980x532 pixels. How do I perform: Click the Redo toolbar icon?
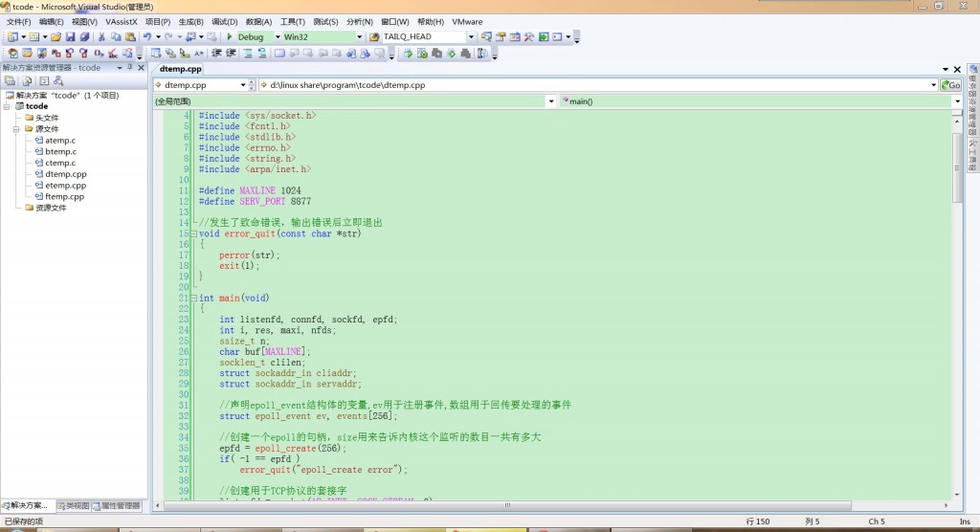[168, 37]
